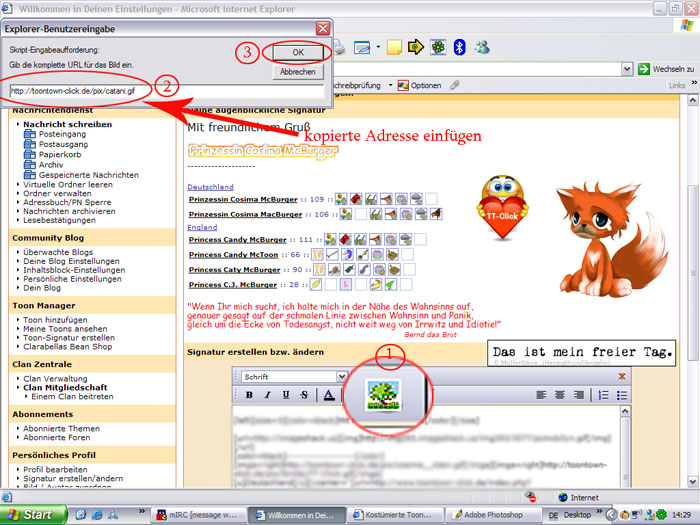The width and height of the screenshot is (700, 525).
Task: Align text left in the editor
Action: click(x=541, y=395)
